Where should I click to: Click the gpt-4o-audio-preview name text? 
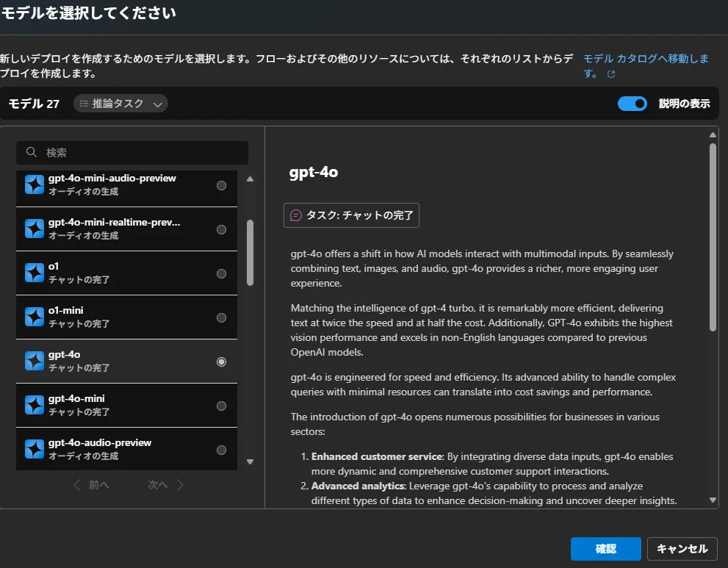point(100,442)
